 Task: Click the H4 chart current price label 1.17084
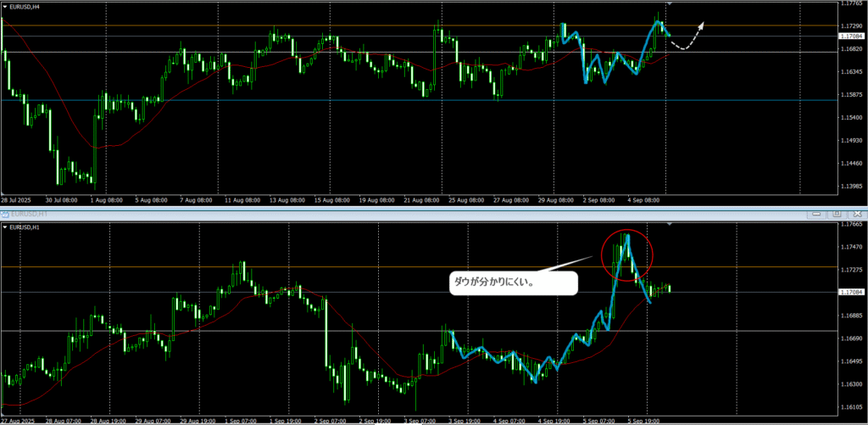853,36
